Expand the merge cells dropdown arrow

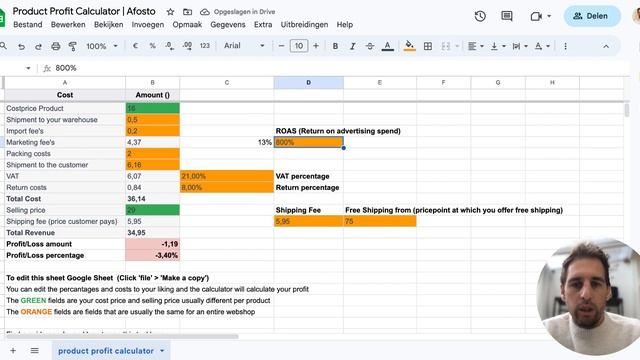tap(457, 47)
